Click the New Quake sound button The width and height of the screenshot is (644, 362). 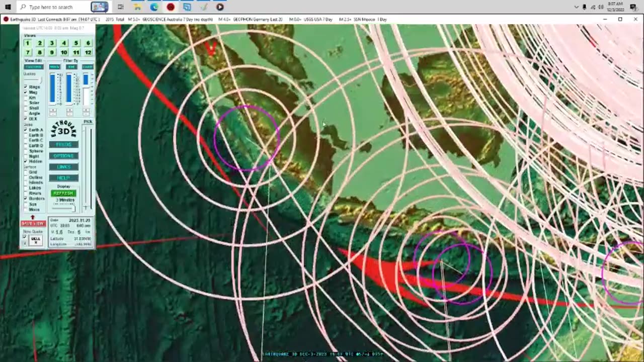point(35,239)
